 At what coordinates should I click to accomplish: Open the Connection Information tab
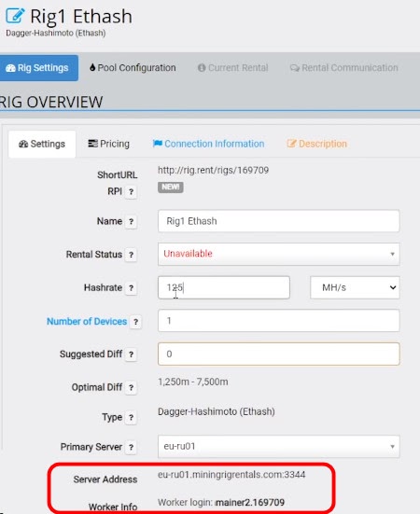coord(208,144)
